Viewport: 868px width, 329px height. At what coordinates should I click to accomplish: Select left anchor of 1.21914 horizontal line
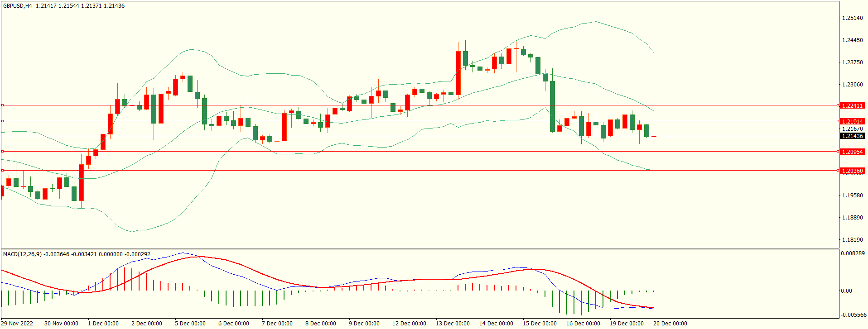click(2, 121)
